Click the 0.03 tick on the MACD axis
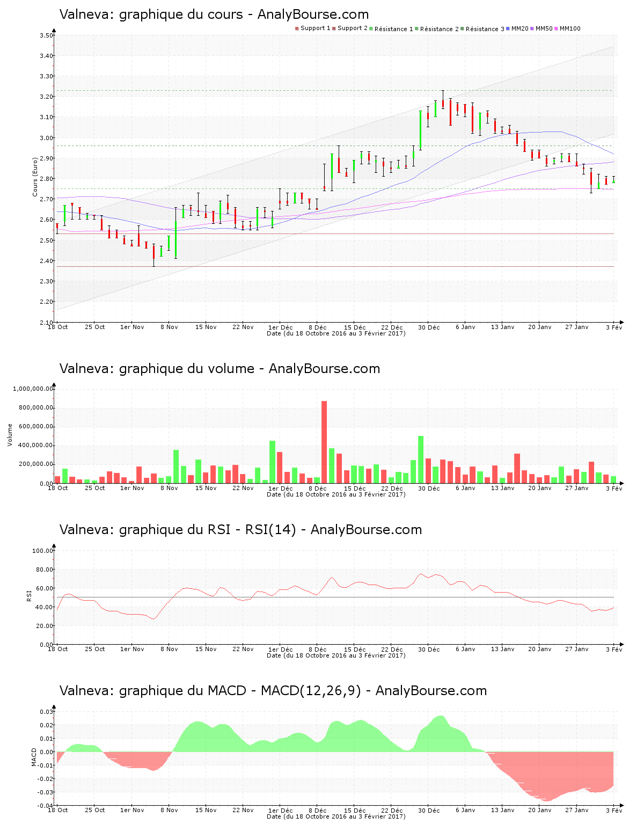 point(47,712)
